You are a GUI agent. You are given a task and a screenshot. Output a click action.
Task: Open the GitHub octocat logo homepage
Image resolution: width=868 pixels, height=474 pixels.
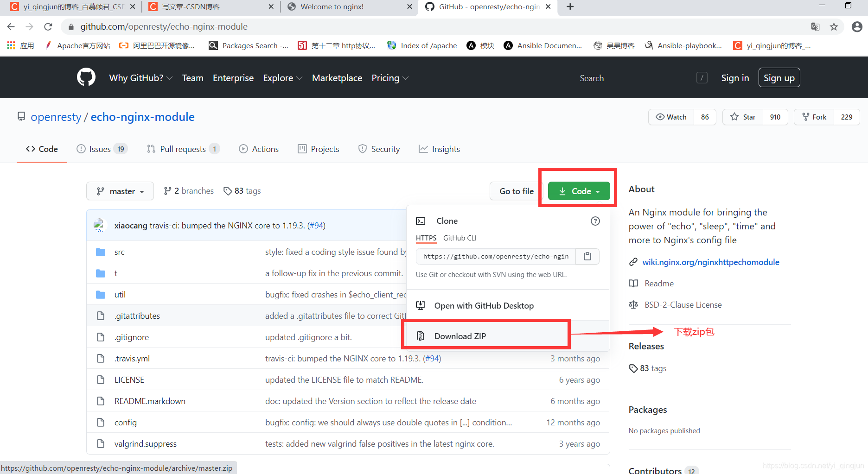click(86, 77)
